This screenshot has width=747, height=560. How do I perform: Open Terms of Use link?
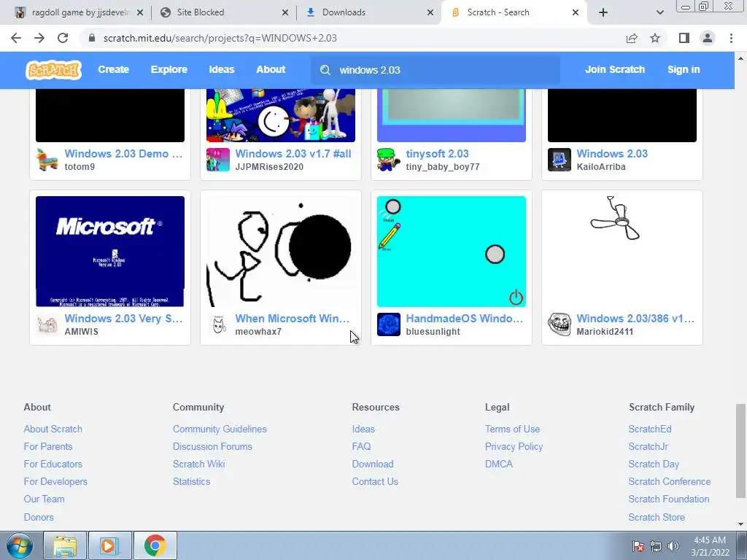point(512,429)
